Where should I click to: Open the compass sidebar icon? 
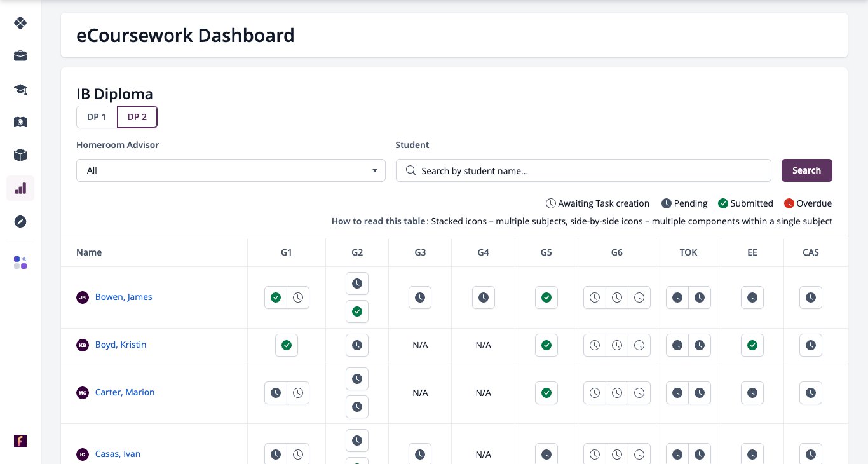(x=20, y=221)
